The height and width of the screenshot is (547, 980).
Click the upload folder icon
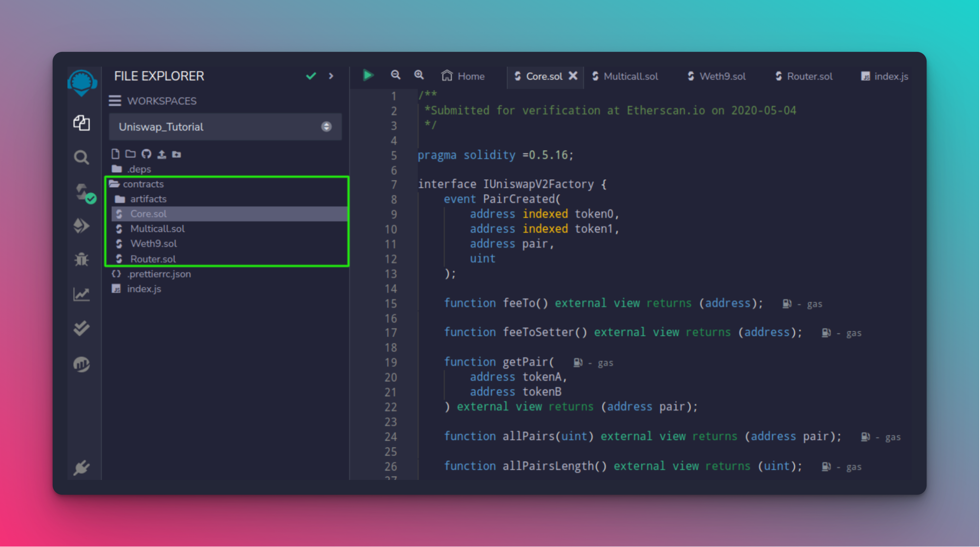[177, 154]
